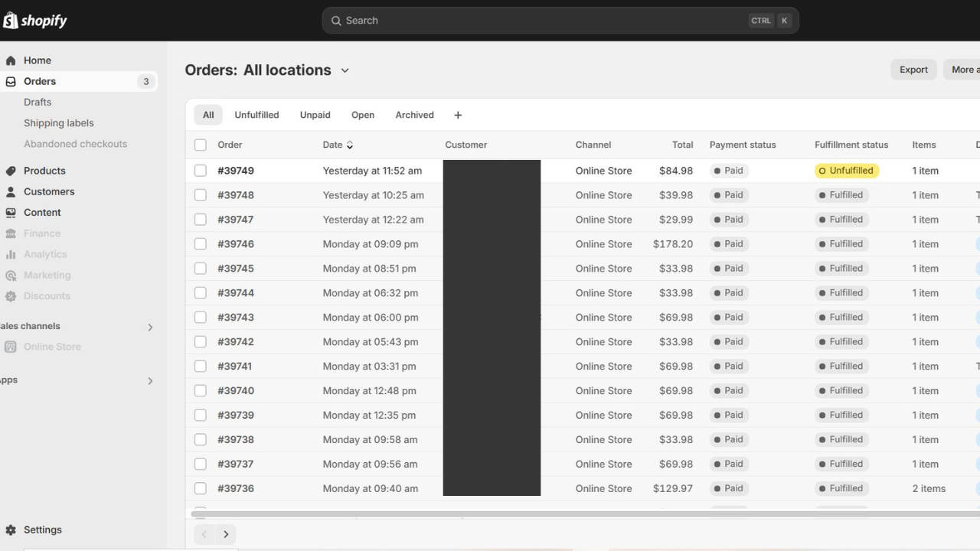
Task: Click the $178.20 total amount
Action: [673, 244]
